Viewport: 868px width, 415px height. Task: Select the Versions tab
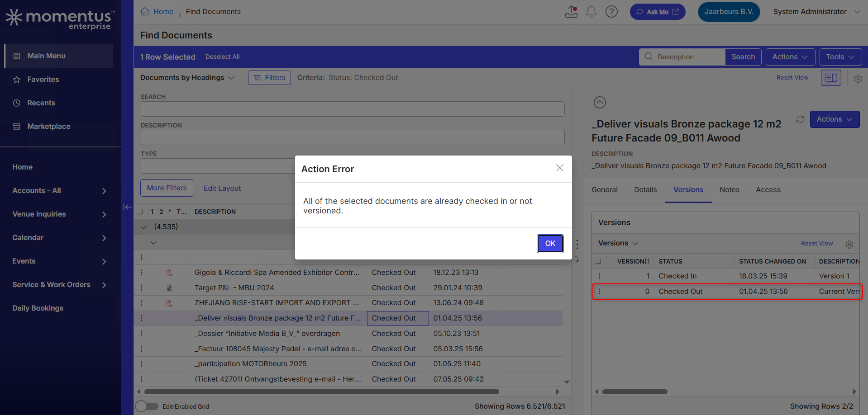[x=688, y=190]
